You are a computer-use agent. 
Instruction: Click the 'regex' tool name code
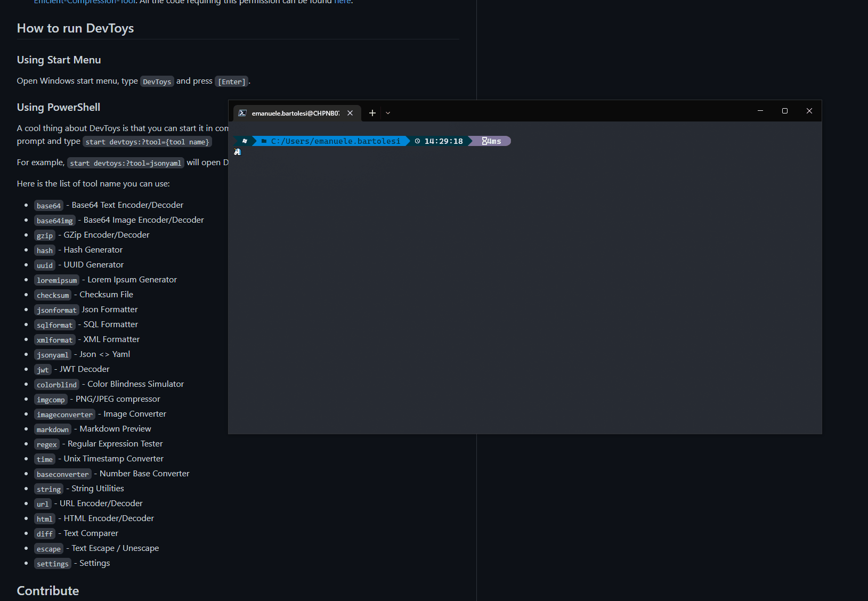47,444
